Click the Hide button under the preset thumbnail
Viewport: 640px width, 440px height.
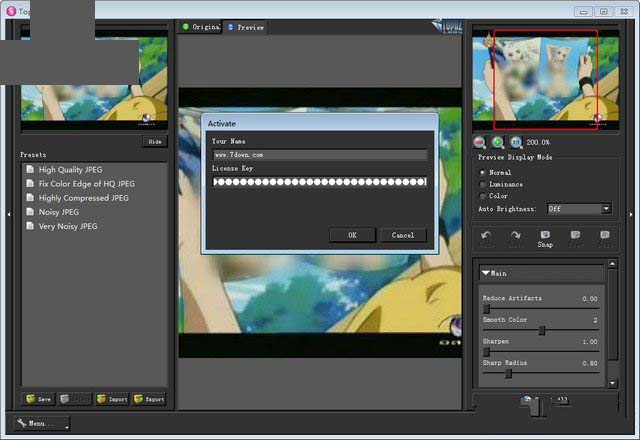155,142
